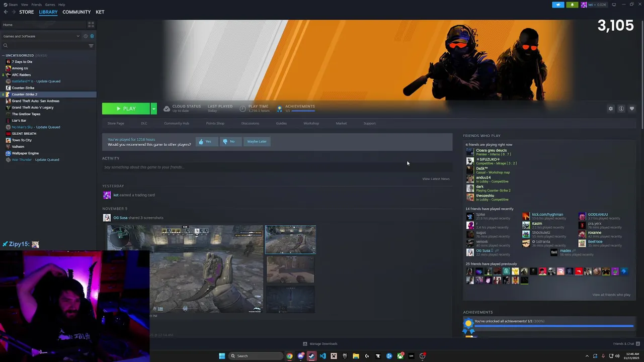Switch to the COMMUNITY tab
Viewport: 644px width, 362px height.
click(76, 12)
